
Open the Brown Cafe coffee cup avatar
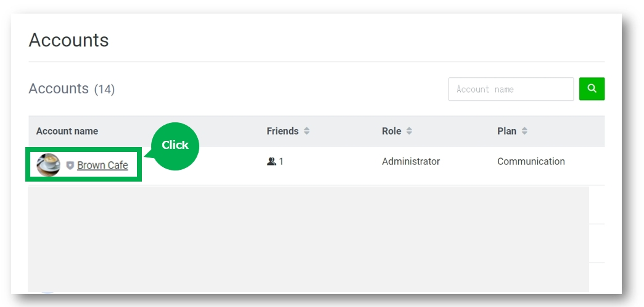tap(48, 164)
